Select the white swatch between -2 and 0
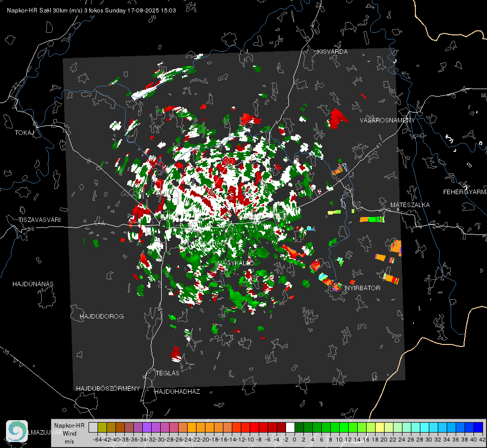Screen dimensions: 487x448 [x=290, y=427]
